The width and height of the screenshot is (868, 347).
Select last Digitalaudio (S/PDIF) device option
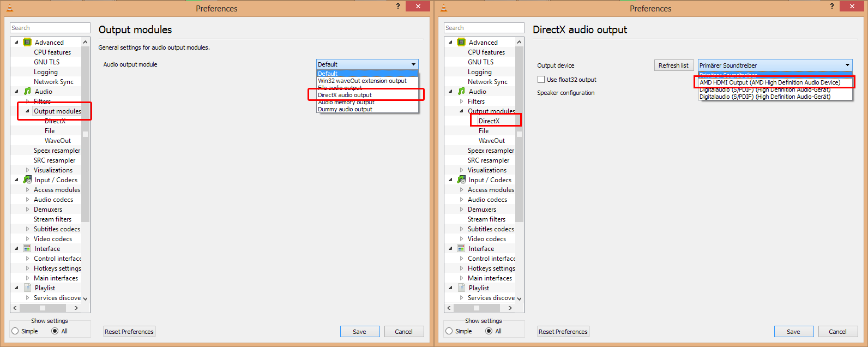coord(775,97)
